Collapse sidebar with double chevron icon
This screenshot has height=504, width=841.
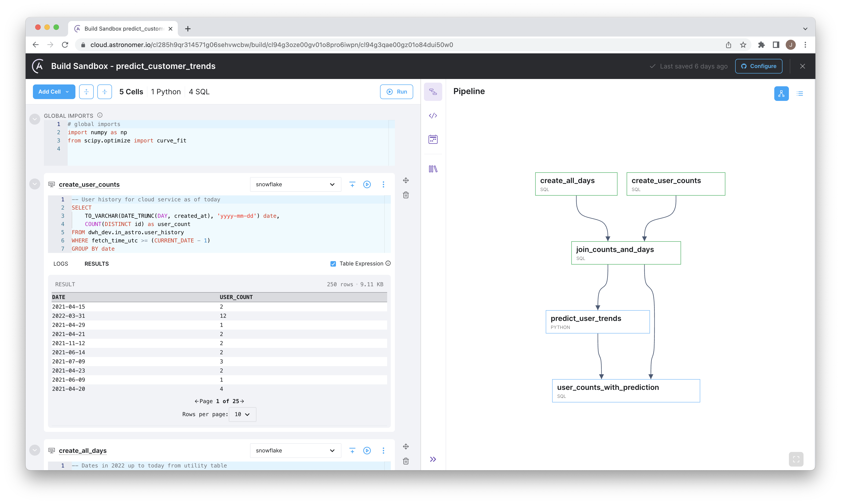pyautogui.click(x=433, y=459)
